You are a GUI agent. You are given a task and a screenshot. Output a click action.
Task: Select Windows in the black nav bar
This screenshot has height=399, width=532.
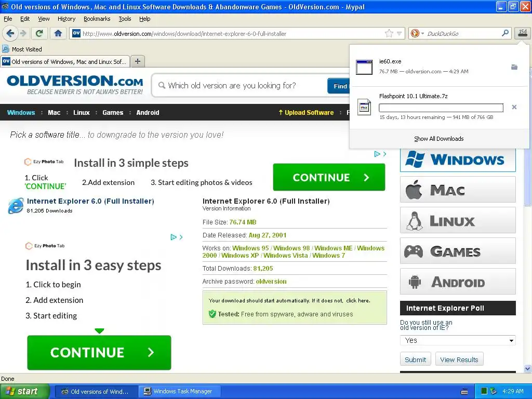21,112
